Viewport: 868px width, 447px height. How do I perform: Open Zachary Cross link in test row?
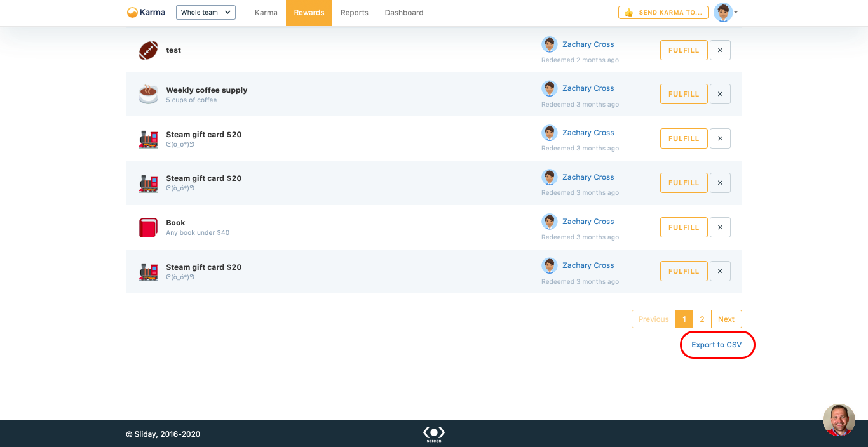pyautogui.click(x=588, y=44)
